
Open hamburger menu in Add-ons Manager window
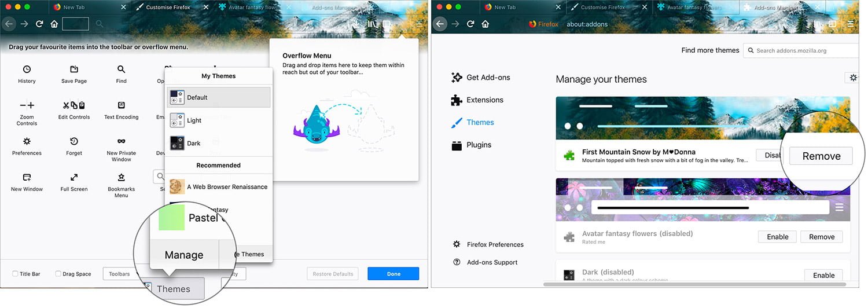850,24
